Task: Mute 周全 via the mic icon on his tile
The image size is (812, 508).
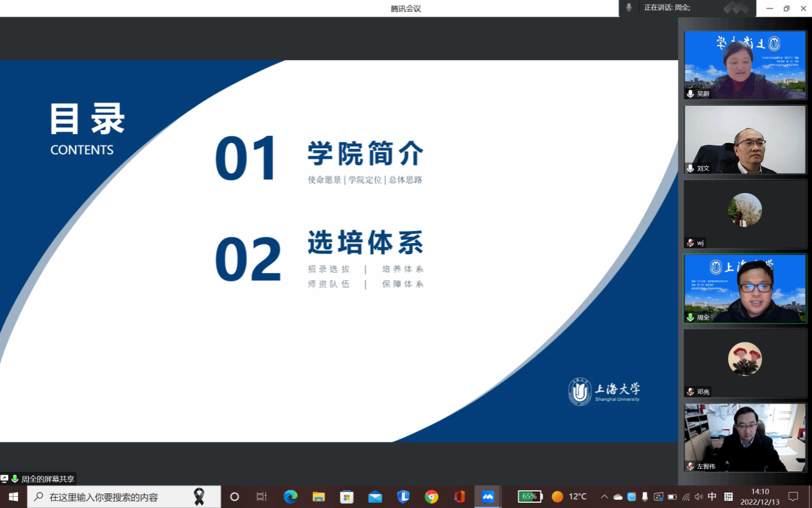Action: (691, 317)
